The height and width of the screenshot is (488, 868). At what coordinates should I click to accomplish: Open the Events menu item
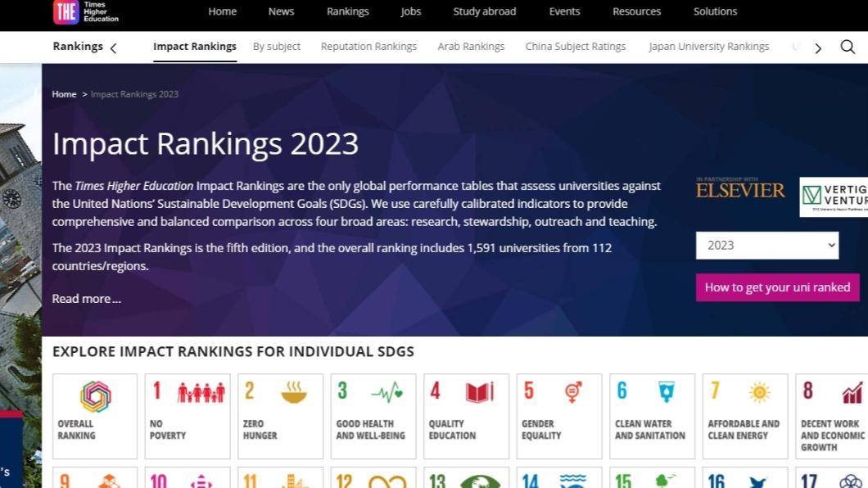pyautogui.click(x=565, y=11)
